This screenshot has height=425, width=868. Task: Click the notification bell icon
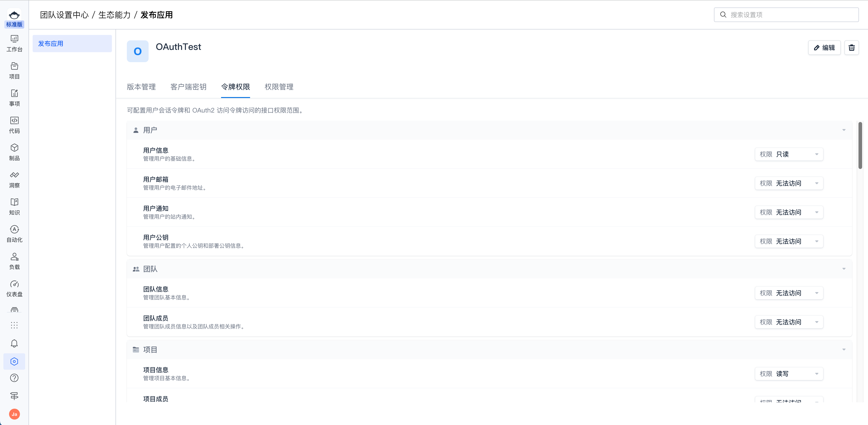14,343
